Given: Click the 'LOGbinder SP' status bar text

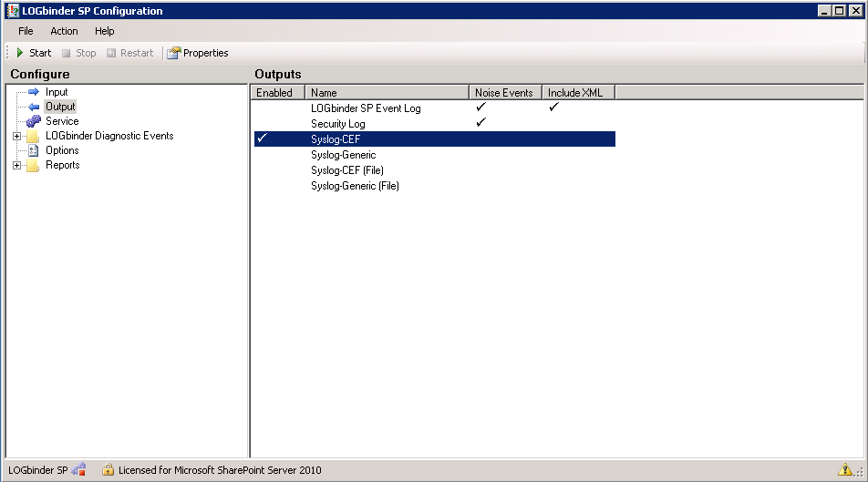Looking at the screenshot, I should [x=37, y=470].
